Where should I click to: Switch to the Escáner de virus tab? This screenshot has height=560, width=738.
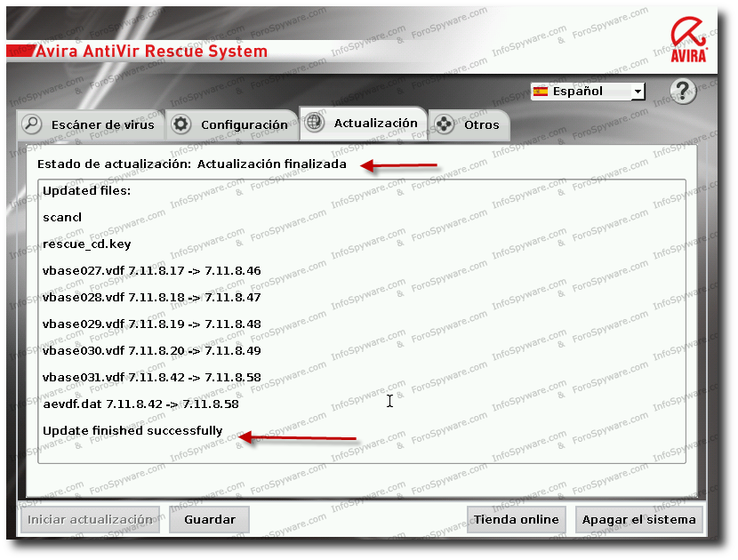[x=91, y=125]
